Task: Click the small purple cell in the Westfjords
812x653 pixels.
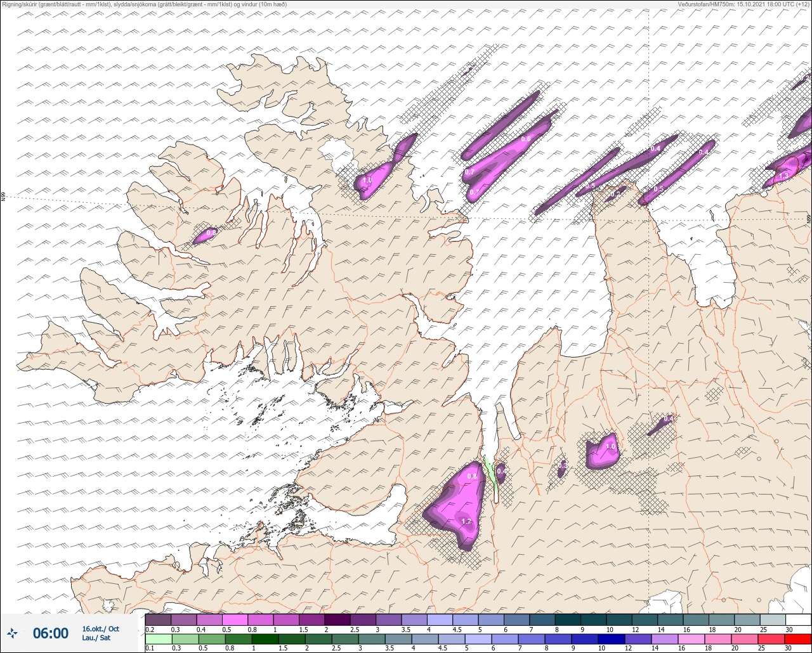Action: pos(206,235)
